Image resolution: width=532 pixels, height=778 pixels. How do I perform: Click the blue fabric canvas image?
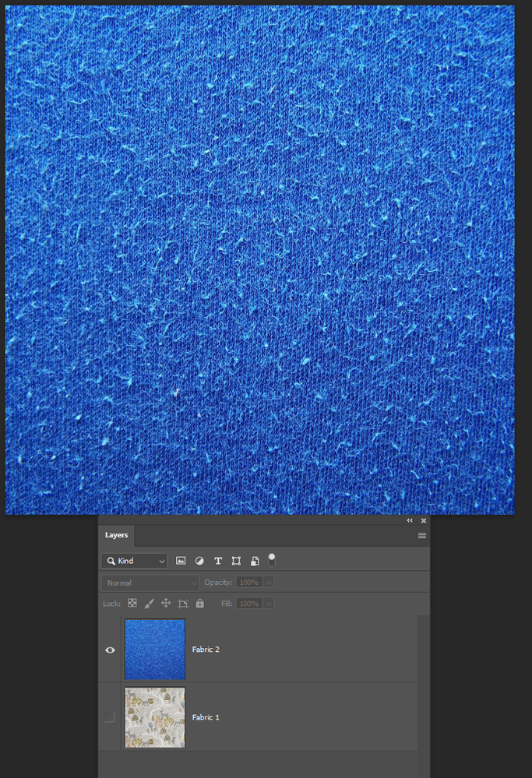tap(259, 259)
